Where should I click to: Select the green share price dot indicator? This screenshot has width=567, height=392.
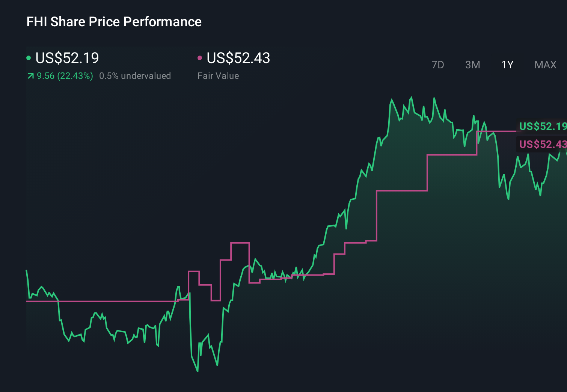point(29,57)
